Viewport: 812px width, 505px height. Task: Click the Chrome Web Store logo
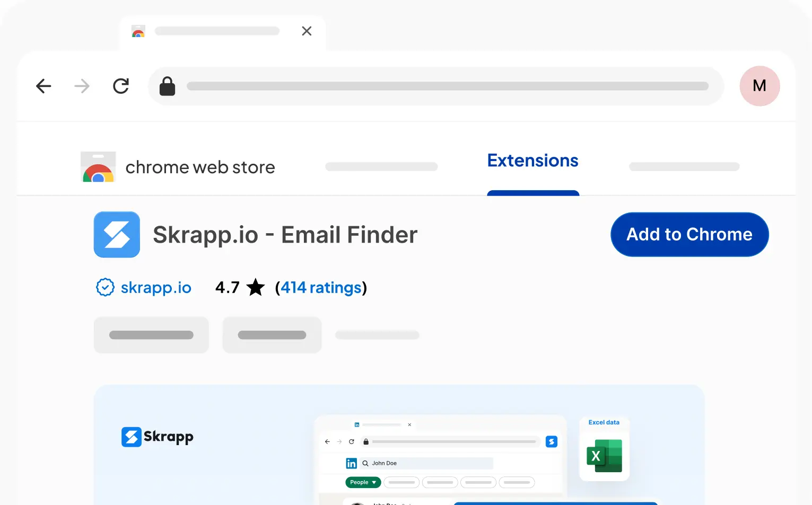[98, 167]
